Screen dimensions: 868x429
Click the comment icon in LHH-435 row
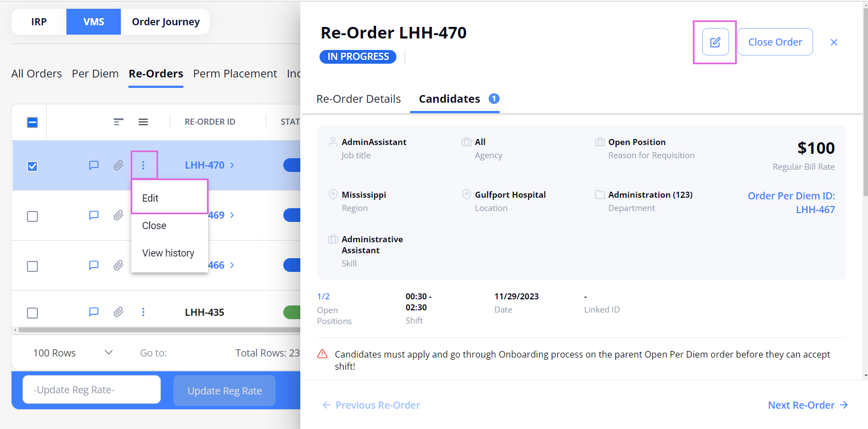point(94,312)
